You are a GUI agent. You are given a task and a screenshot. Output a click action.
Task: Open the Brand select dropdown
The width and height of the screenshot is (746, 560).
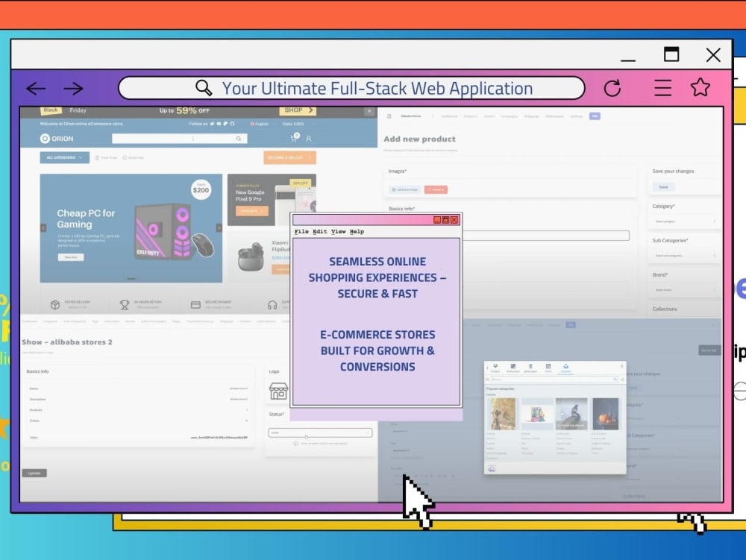point(684,289)
